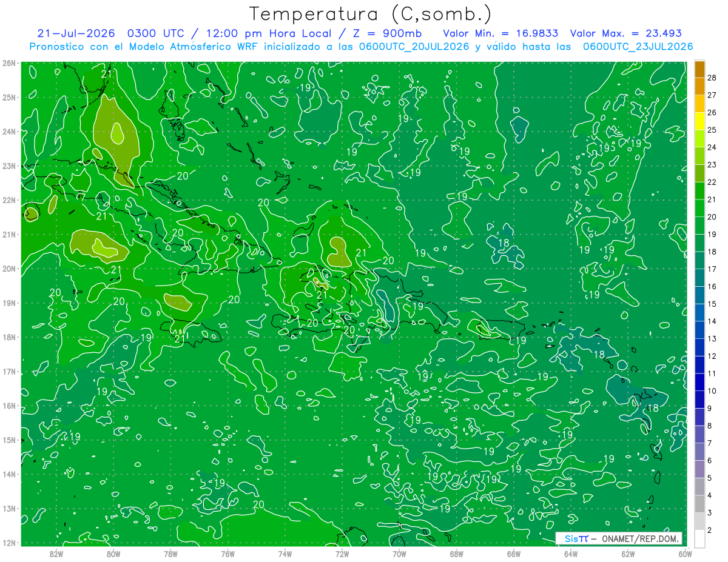728x562 pixels.
Task: Pick the lime swatch between 23 and 24
Action: point(699,156)
